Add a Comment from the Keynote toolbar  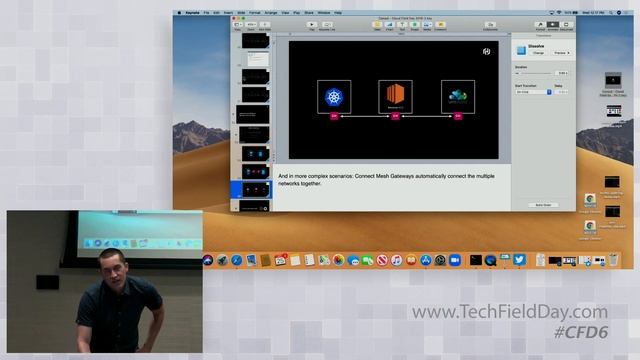coord(440,24)
